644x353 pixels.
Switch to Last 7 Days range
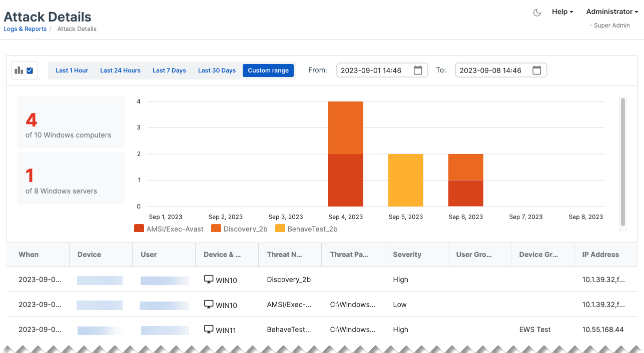[169, 70]
